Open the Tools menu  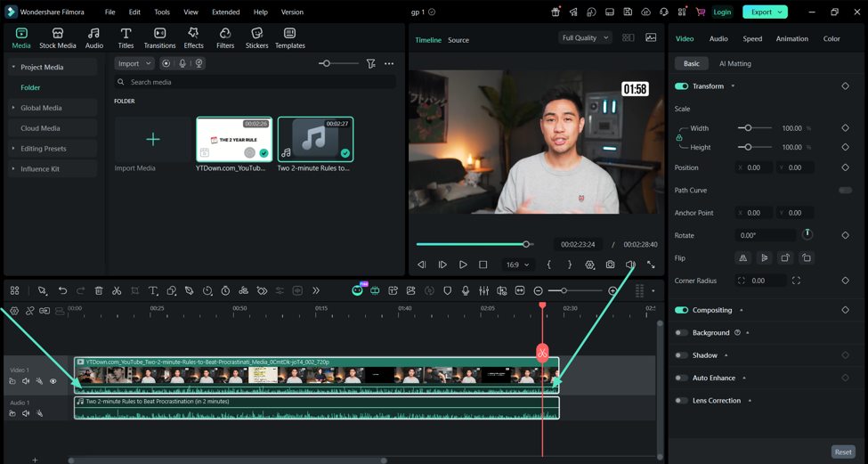point(162,12)
